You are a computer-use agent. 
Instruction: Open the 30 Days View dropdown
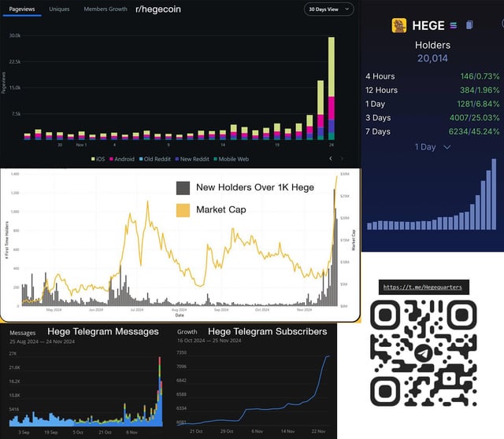coord(328,9)
